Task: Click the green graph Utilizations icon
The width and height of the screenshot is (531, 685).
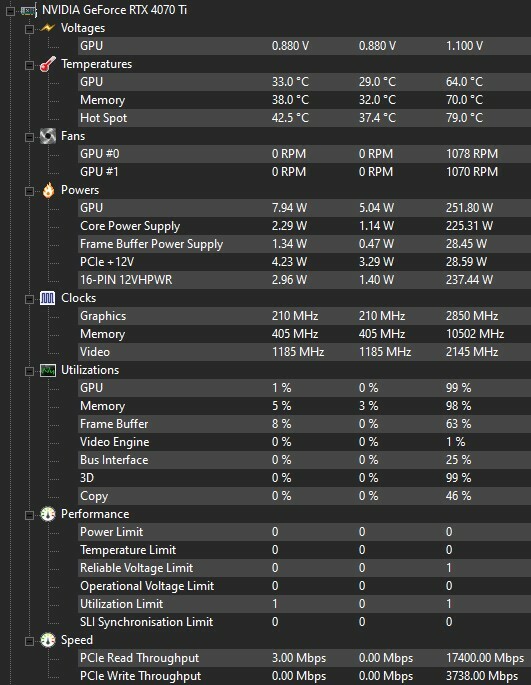Action: (x=48, y=370)
